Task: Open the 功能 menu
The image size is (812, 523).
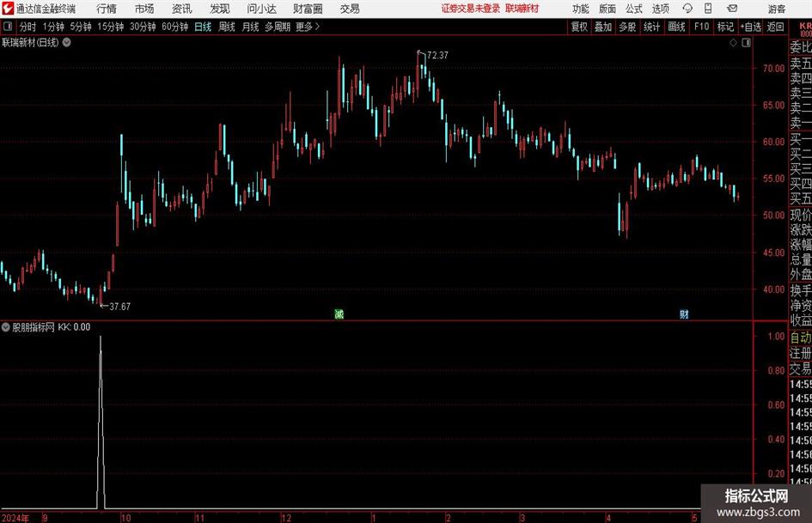Action: point(581,9)
